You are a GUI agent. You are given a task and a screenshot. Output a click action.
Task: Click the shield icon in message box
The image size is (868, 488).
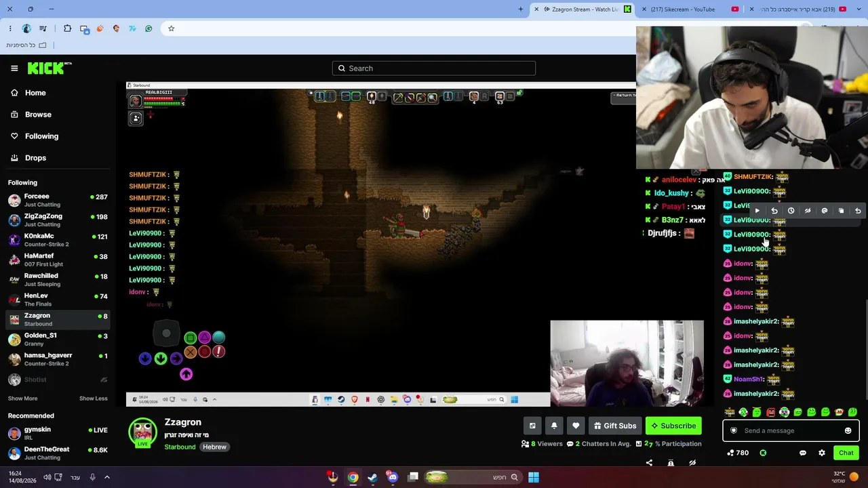734,430
